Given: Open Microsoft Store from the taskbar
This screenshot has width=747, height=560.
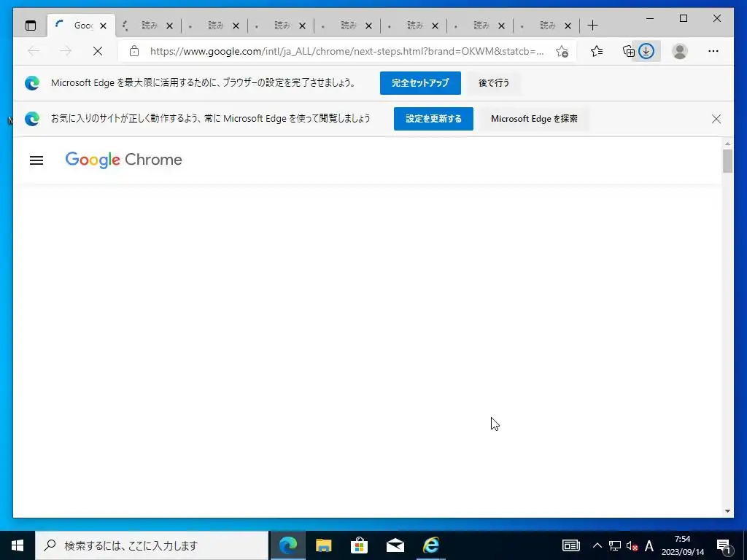Looking at the screenshot, I should [x=359, y=545].
